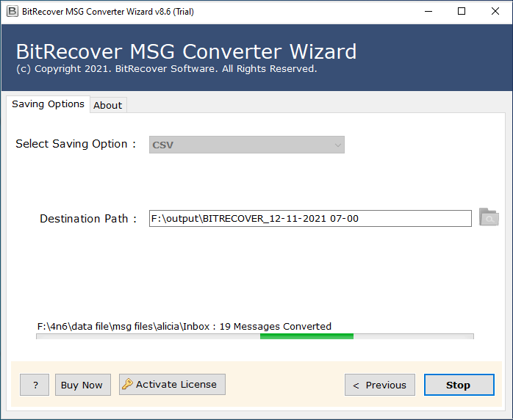This screenshot has width=513, height=420.
Task: Go back using the Previous button
Action: coord(379,385)
